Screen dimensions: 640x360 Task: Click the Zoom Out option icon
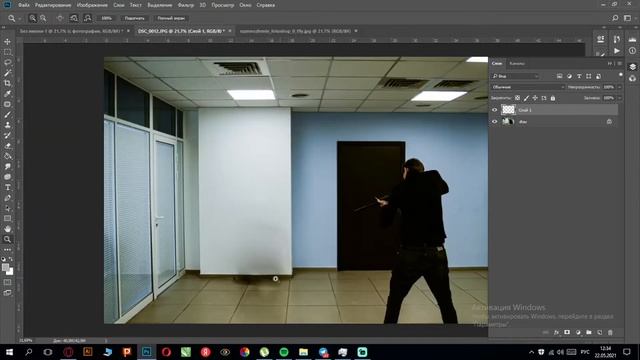pos(43,18)
